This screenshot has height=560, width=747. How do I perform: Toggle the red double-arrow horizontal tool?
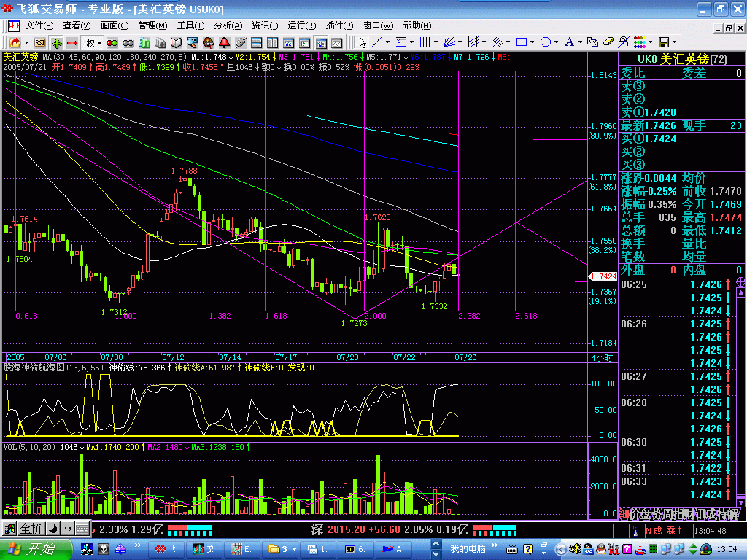pos(72,43)
